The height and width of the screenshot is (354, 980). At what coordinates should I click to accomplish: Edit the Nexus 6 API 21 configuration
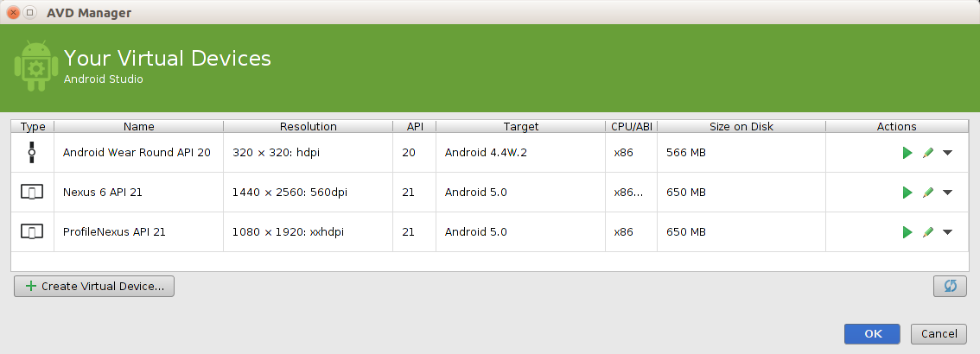pyautogui.click(x=928, y=193)
